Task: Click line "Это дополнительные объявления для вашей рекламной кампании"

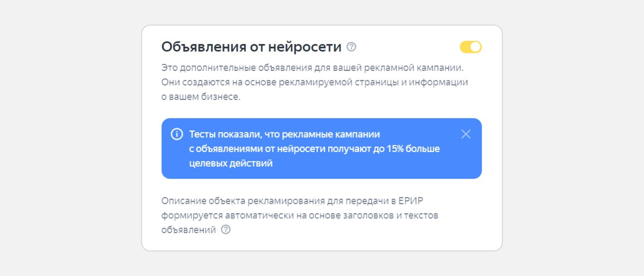Action: [312, 68]
